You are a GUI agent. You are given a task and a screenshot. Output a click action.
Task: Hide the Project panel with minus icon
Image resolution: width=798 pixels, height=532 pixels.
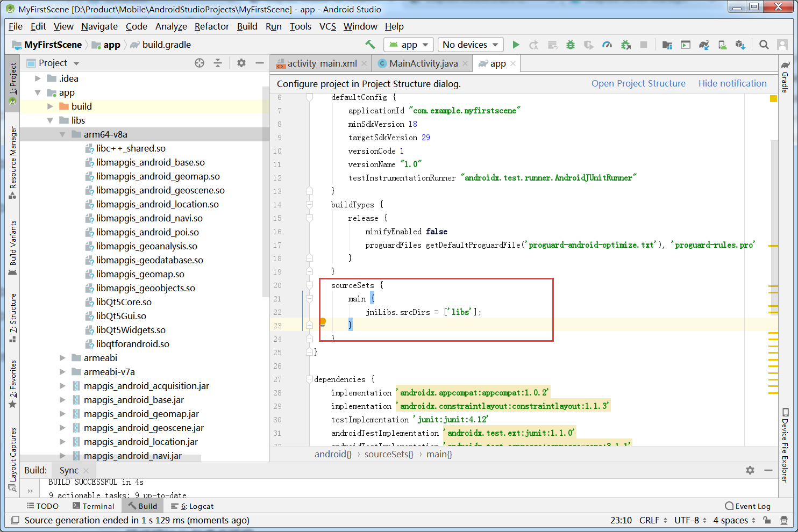[260, 63]
